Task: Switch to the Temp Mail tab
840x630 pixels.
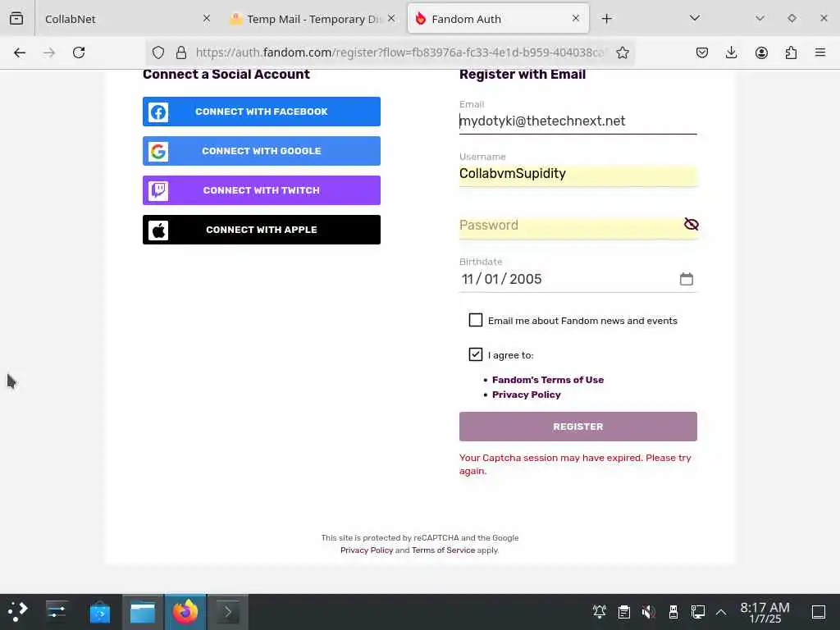Action: (313, 19)
